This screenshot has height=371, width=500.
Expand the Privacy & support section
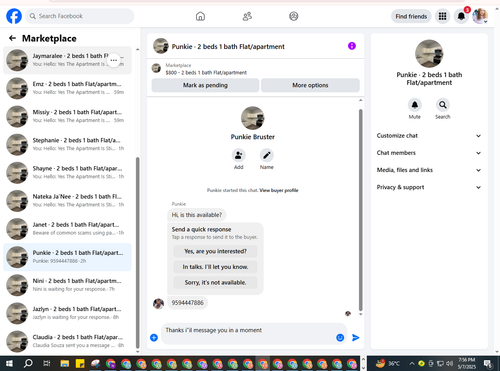pos(429,187)
